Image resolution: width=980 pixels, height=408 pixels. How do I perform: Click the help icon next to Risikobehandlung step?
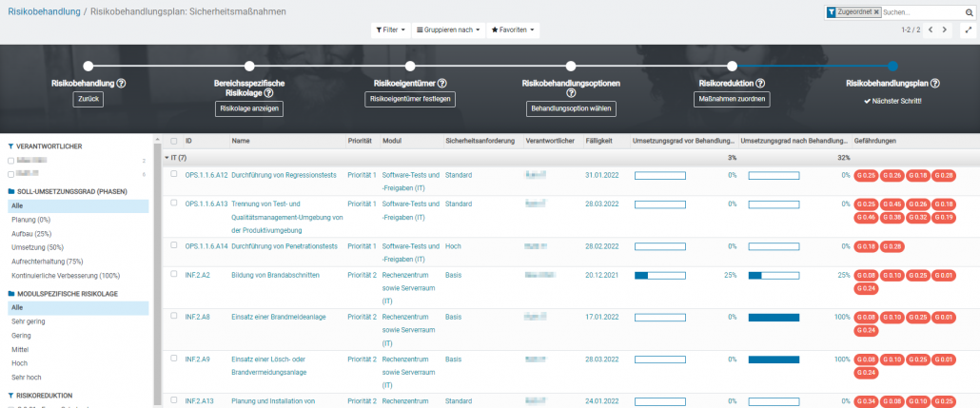pyautogui.click(x=122, y=84)
